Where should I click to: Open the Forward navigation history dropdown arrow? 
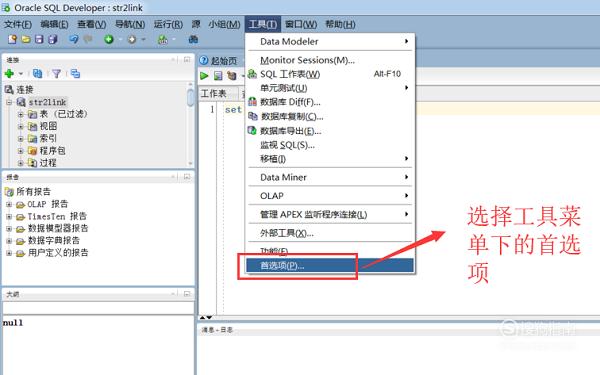click(x=143, y=39)
